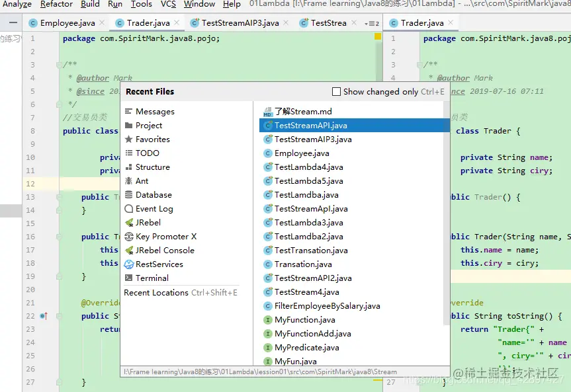
Task: Open Employee.java from recent files list
Action: (x=352, y=153)
